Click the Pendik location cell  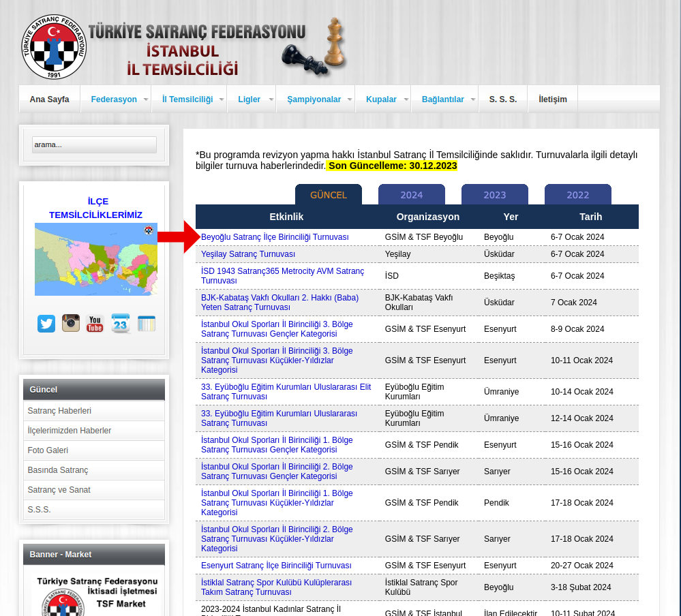(496, 502)
